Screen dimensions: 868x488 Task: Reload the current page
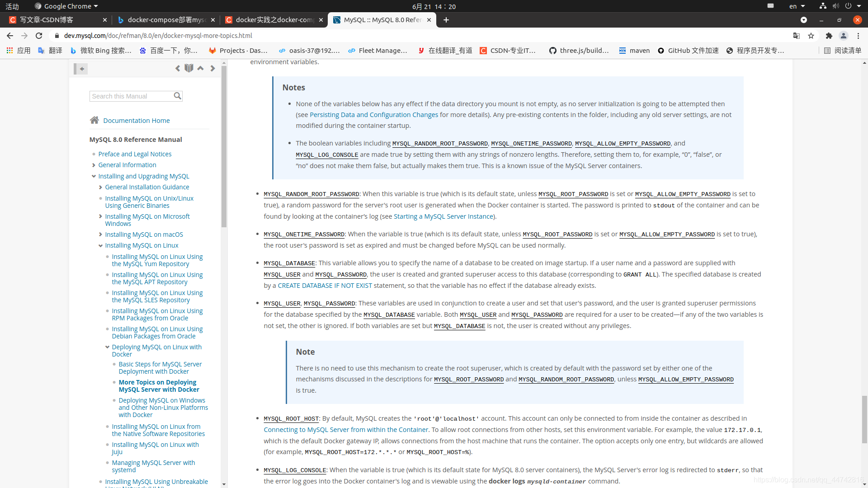pyautogui.click(x=39, y=36)
